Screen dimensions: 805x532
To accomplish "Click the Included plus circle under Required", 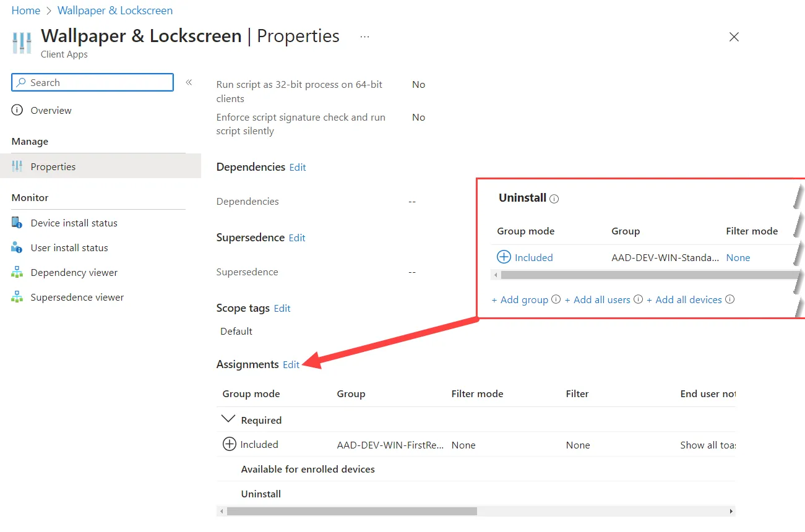I will coord(230,444).
